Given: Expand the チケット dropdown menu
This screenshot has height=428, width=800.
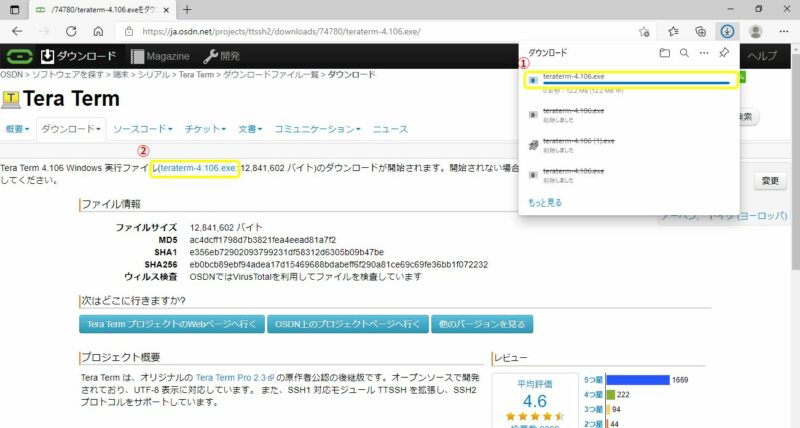Looking at the screenshot, I should (205, 129).
